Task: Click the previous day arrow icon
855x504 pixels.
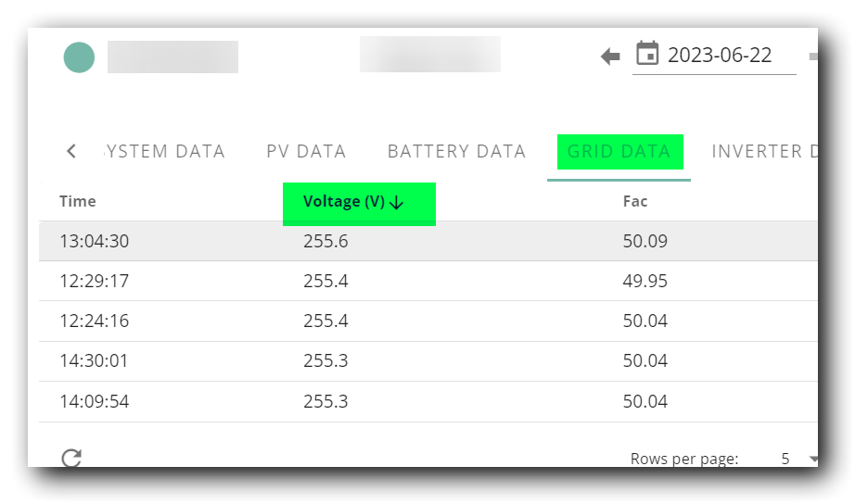Action: pyautogui.click(x=610, y=57)
